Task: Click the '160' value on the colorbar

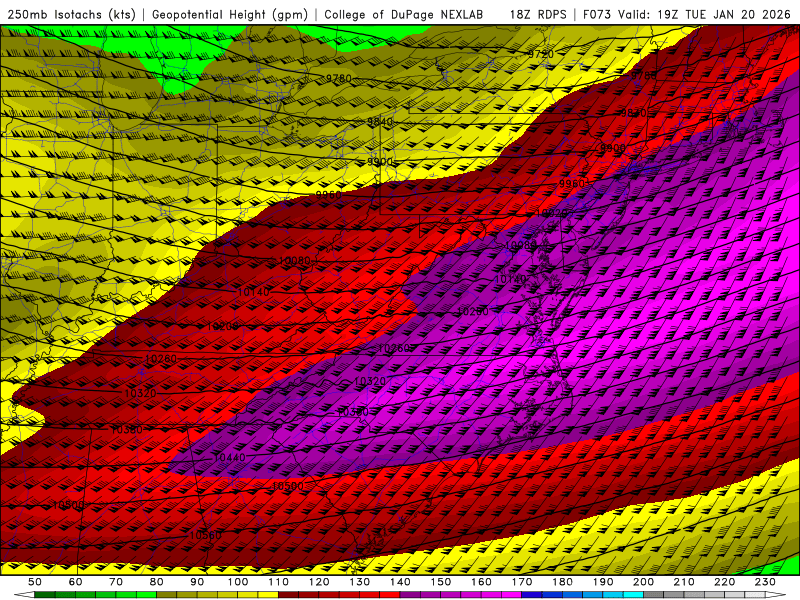Action: (x=481, y=582)
